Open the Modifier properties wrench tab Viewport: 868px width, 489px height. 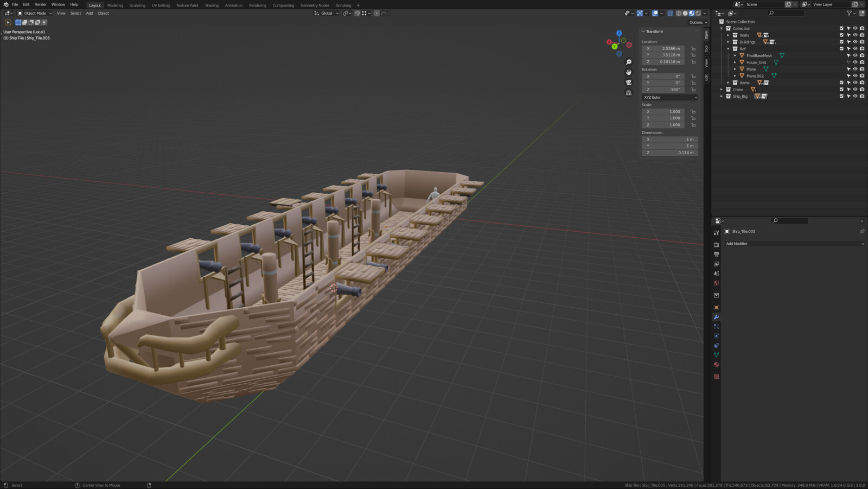(x=716, y=317)
